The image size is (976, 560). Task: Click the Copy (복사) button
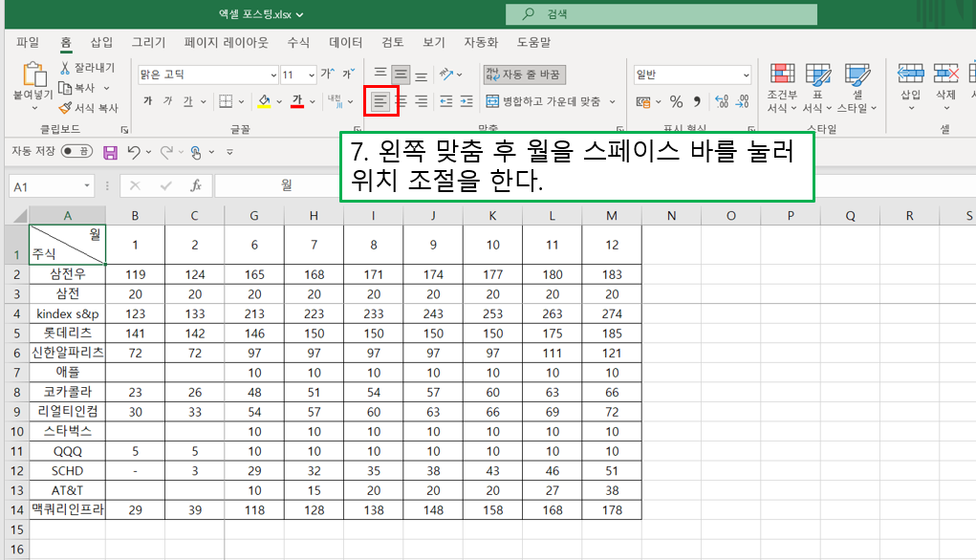tap(77, 88)
